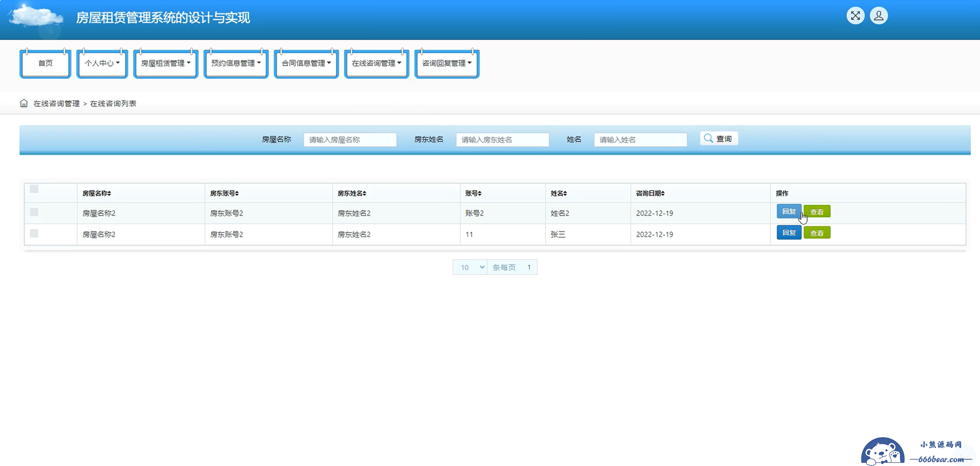
Task: Sort by 房屋名称 column arrows
Action: click(109, 193)
